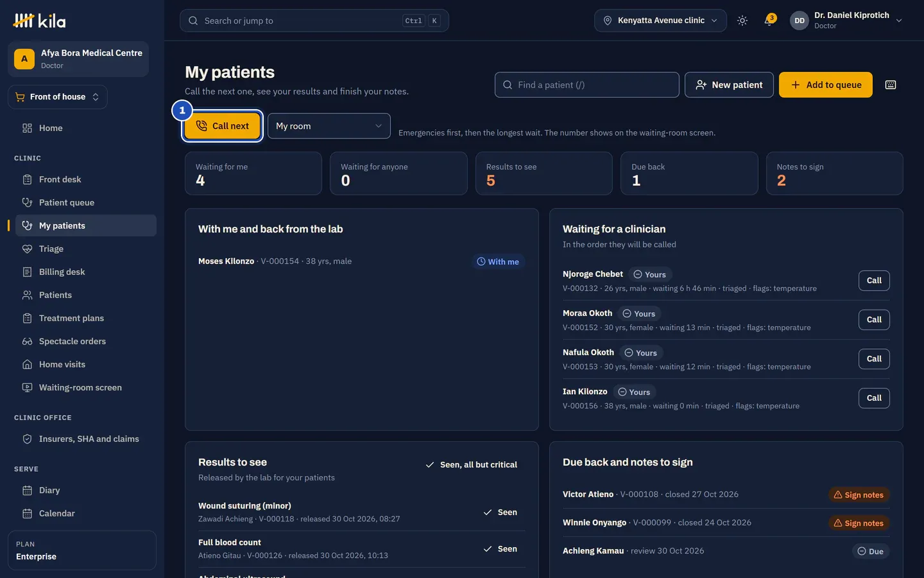Click the Results to see card
The image size is (924, 578).
pyautogui.click(x=544, y=173)
